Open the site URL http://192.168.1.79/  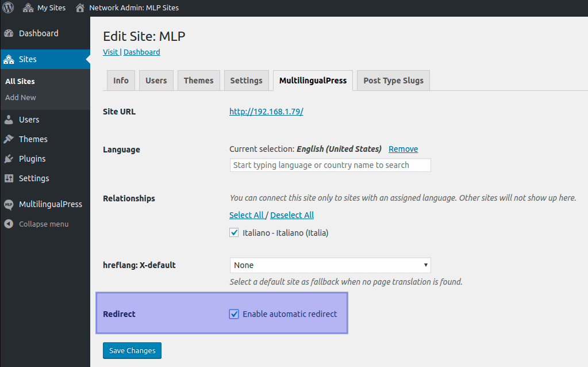coord(266,112)
